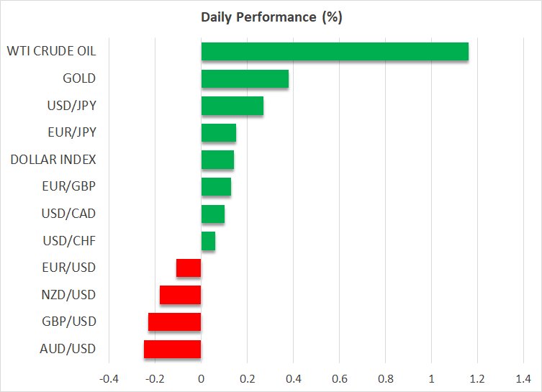
Task: Click the WTI Crude Oil green bar
Action: click(x=335, y=52)
